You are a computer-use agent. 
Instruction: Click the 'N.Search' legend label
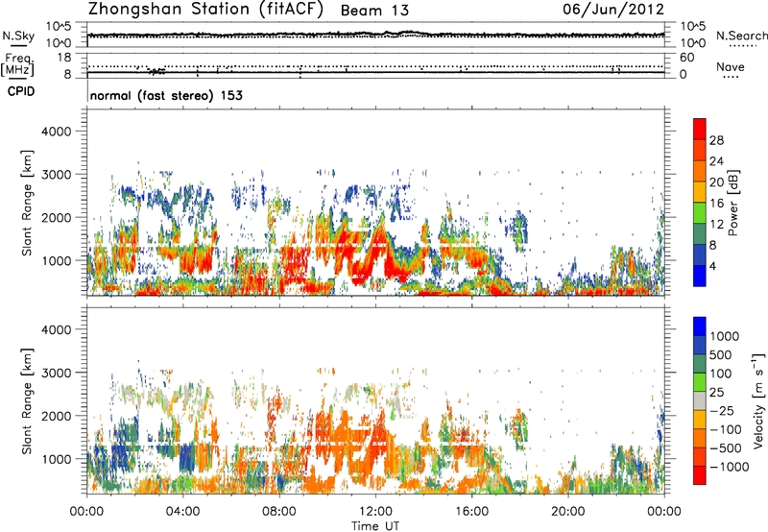[742, 36]
